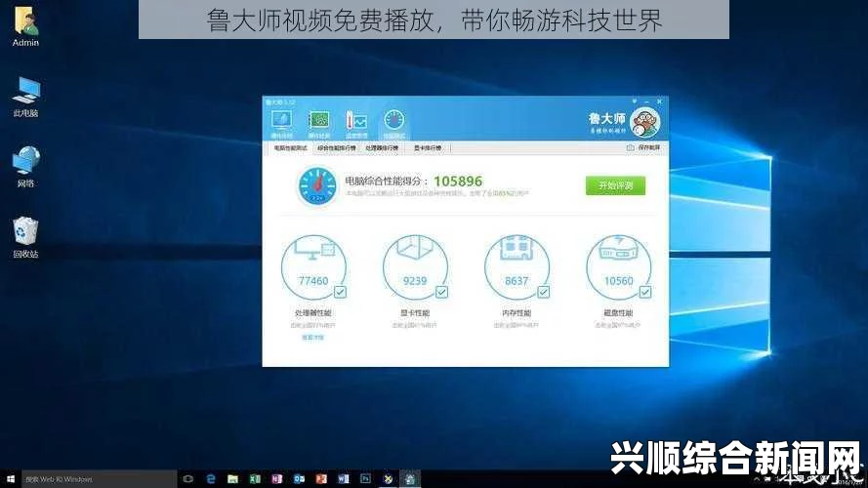Uncheck the graphics card performance checkbox
Screen dimensions: 868x488
[441, 292]
